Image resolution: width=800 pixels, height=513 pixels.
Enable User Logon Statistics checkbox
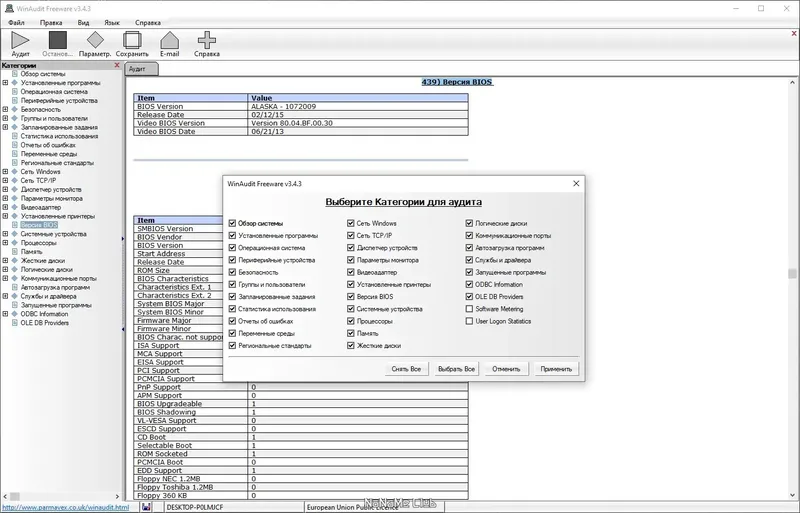coord(469,321)
